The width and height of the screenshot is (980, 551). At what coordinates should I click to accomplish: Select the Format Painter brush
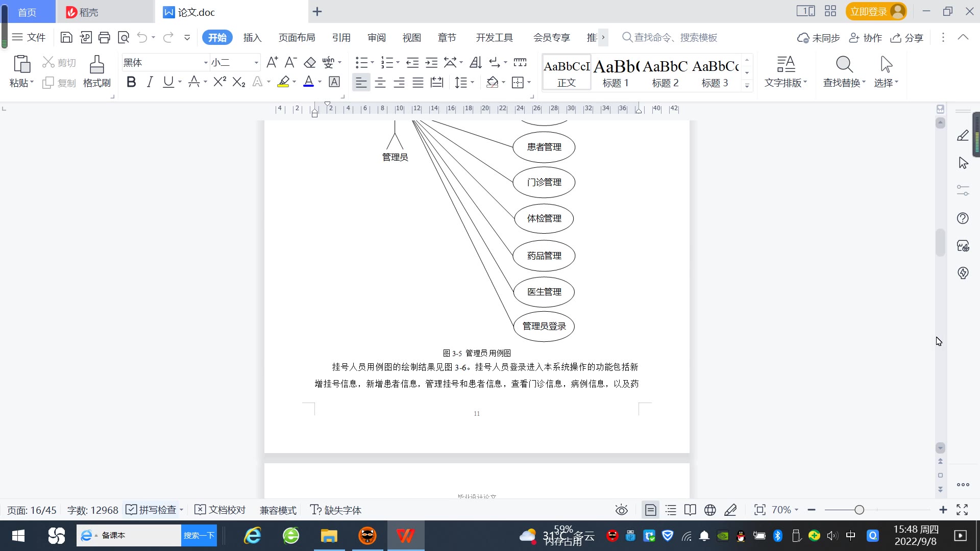97,64
